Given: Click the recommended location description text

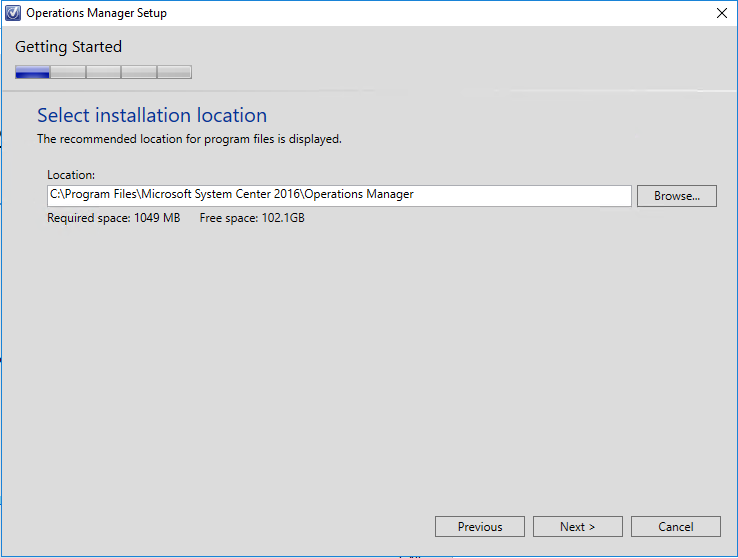Looking at the screenshot, I should [x=189, y=139].
